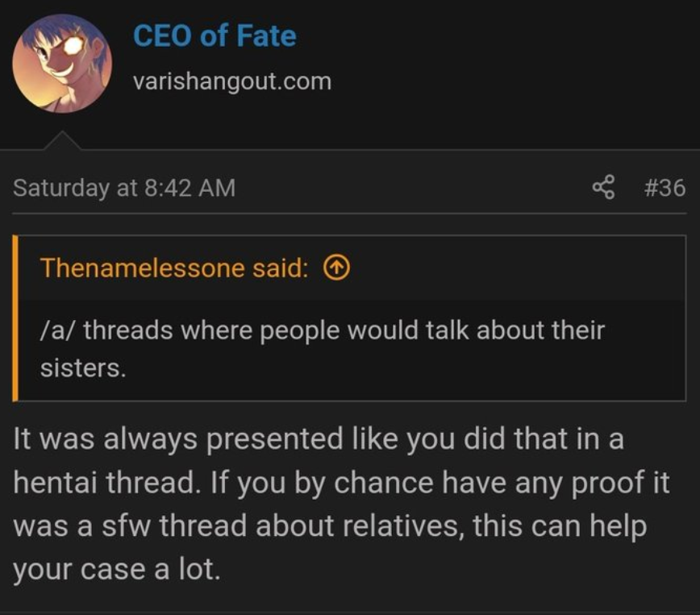Click the pointer triangle beneath the avatar
The image size is (700, 615).
[62, 140]
